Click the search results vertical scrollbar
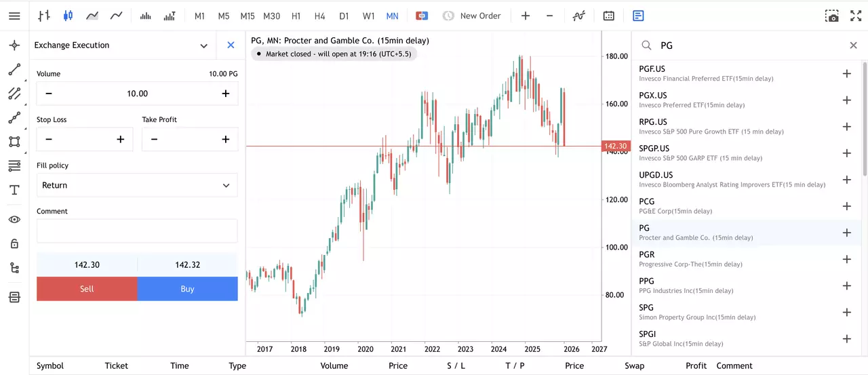Image resolution: width=868 pixels, height=375 pixels. click(865, 119)
